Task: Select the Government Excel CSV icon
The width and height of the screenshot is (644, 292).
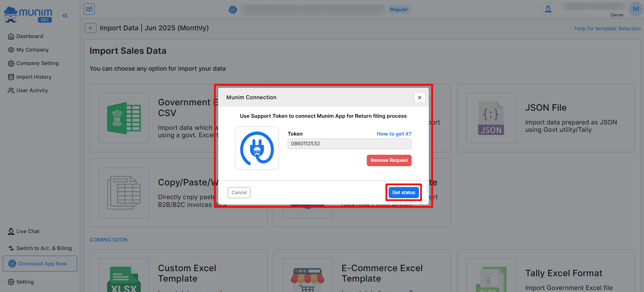Action: (x=124, y=118)
